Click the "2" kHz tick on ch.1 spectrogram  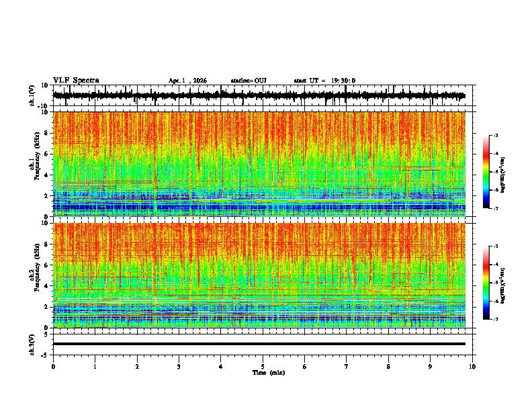tap(46, 195)
